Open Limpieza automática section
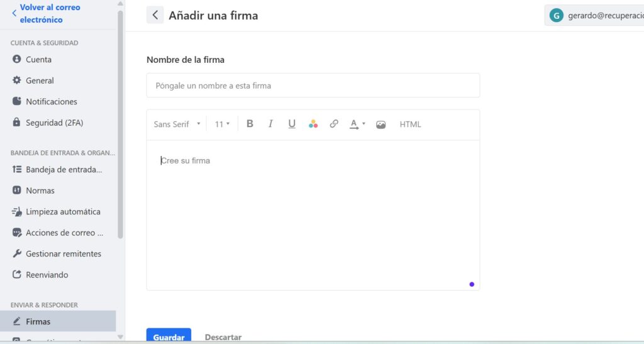 (63, 212)
